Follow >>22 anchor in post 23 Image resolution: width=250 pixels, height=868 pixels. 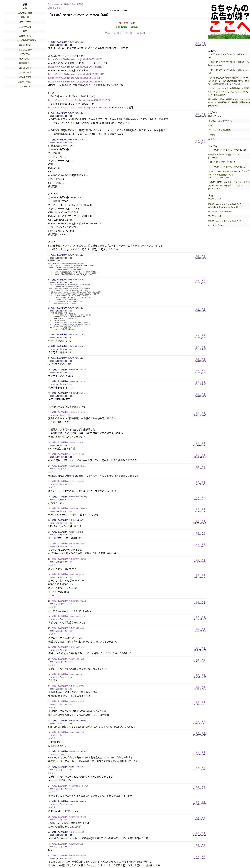tap(52, 565)
